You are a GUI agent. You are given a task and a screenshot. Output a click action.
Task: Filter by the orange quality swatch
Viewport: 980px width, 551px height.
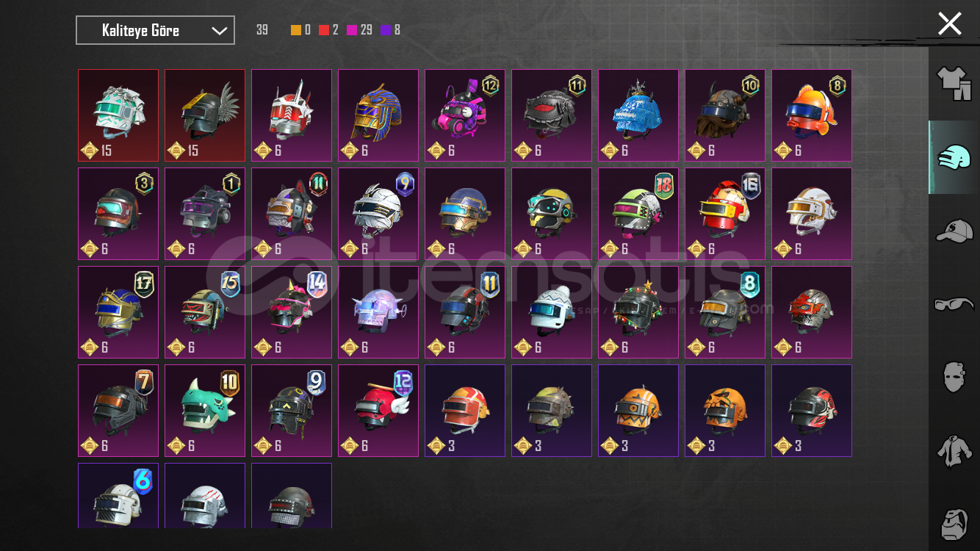296,30
